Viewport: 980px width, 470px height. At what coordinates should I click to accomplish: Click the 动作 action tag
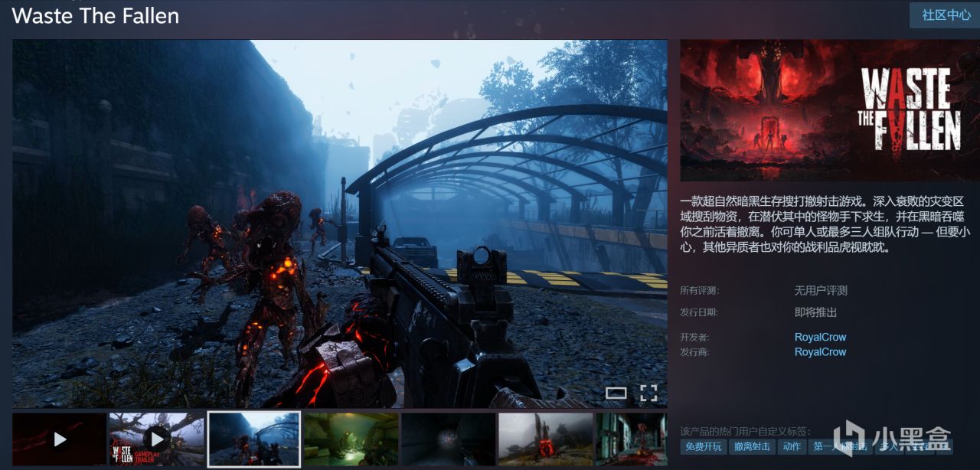[x=792, y=447]
